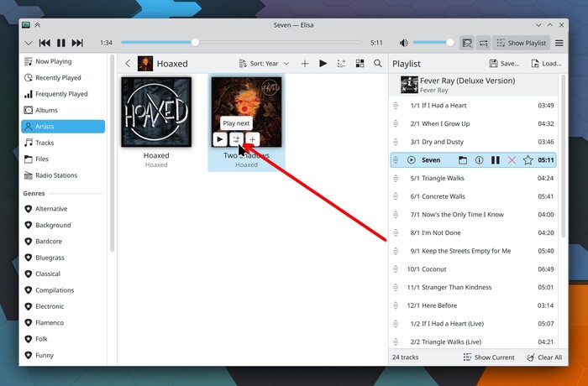
Task: Click the sidebar vertical scrollbar
Action: (112, 154)
